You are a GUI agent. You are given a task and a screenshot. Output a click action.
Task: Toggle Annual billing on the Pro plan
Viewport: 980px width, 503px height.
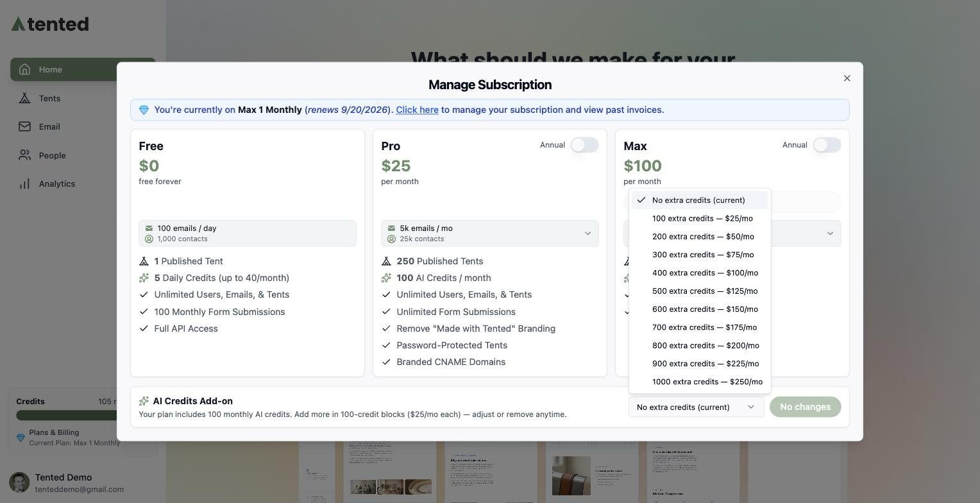(x=584, y=145)
